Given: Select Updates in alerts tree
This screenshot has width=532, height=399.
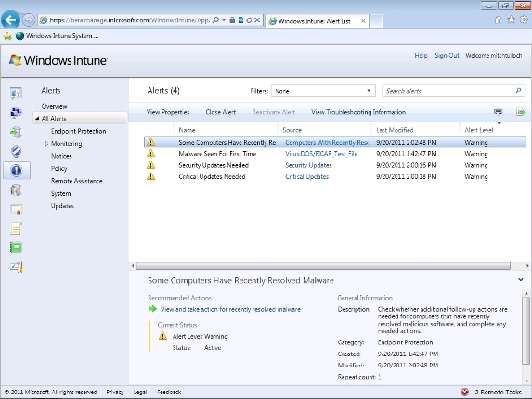Looking at the screenshot, I should (x=62, y=206).
